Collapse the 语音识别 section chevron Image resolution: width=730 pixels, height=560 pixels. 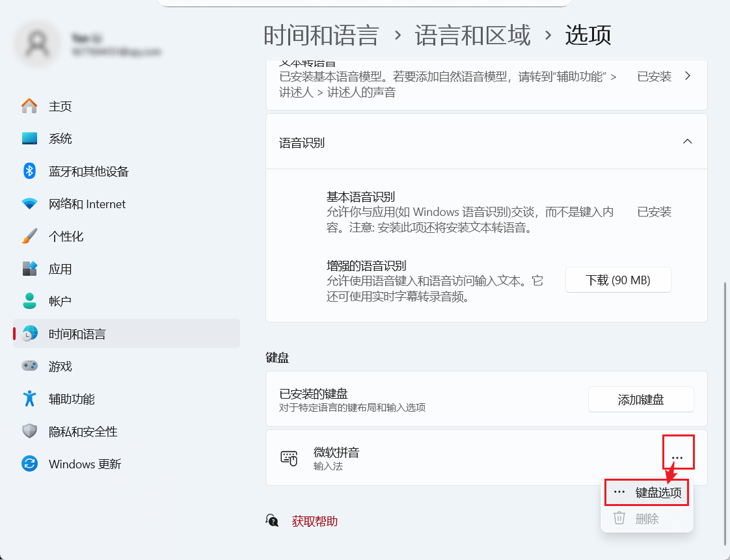[687, 142]
